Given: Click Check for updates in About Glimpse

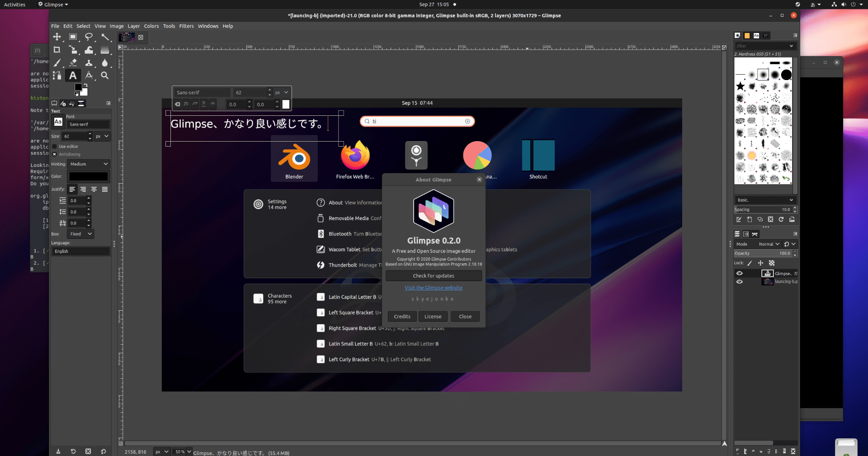Looking at the screenshot, I should tap(434, 275).
